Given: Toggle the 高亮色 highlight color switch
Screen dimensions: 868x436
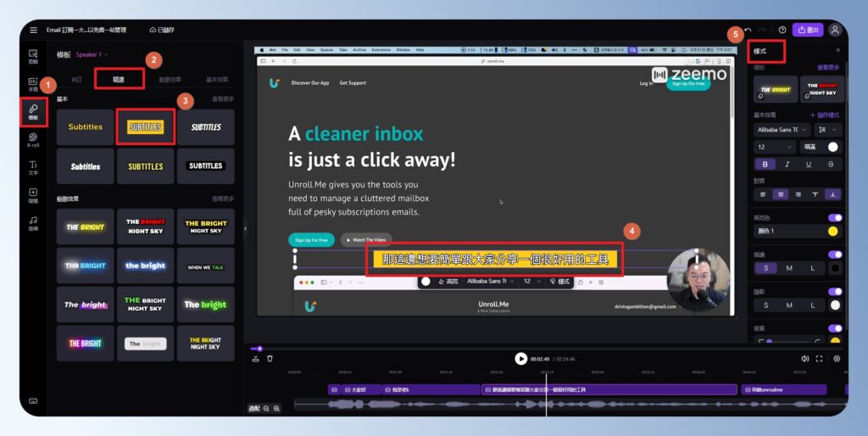Looking at the screenshot, I should tap(834, 218).
